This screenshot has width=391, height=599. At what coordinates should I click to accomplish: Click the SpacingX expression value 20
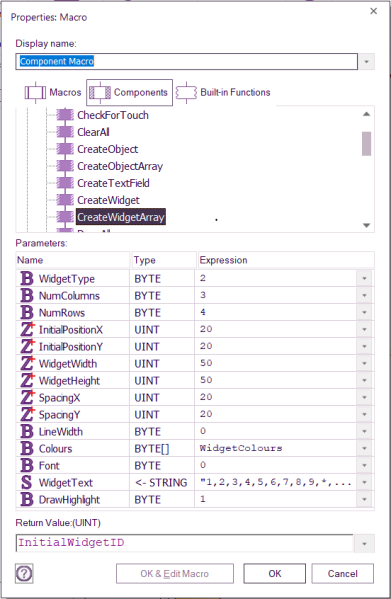pos(206,397)
